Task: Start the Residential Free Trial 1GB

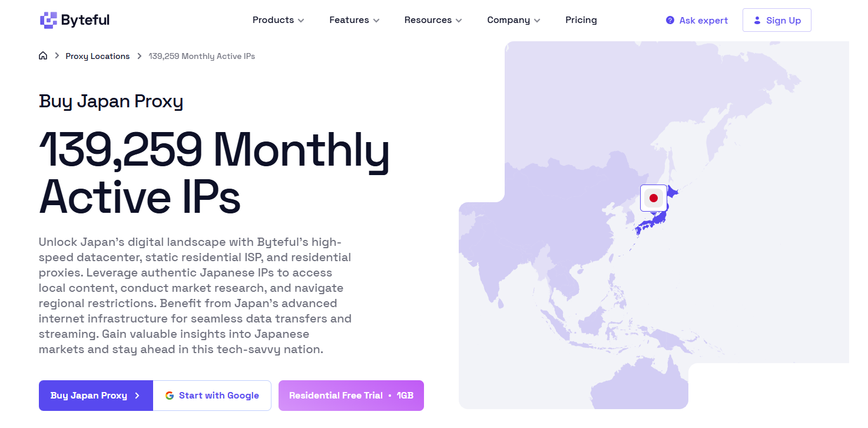Action: pyautogui.click(x=351, y=396)
